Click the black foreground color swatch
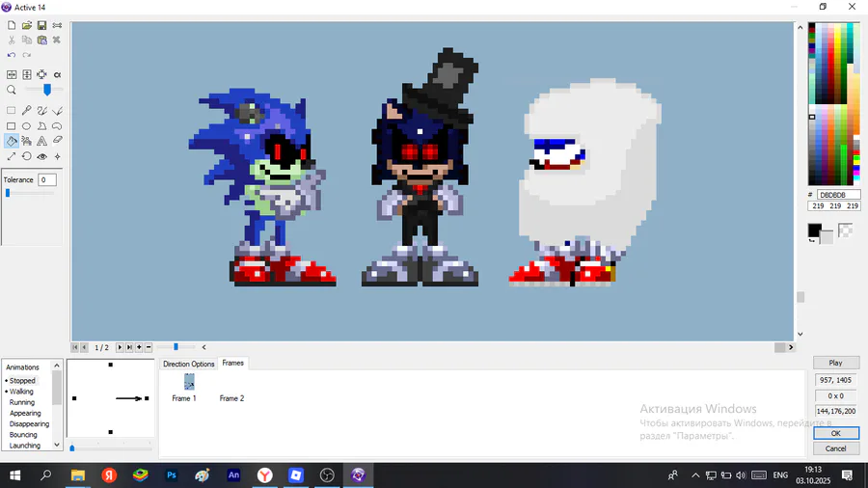This screenshot has height=488, width=868. [x=814, y=230]
